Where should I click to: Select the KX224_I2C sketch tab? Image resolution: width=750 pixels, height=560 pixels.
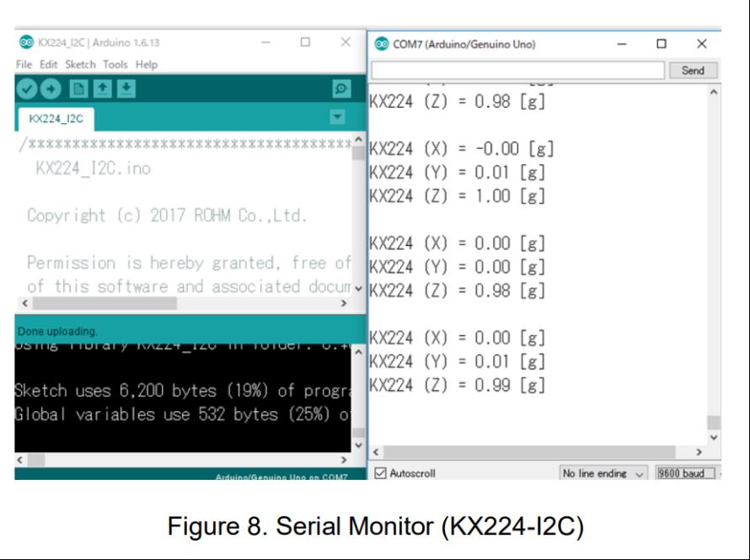56,119
